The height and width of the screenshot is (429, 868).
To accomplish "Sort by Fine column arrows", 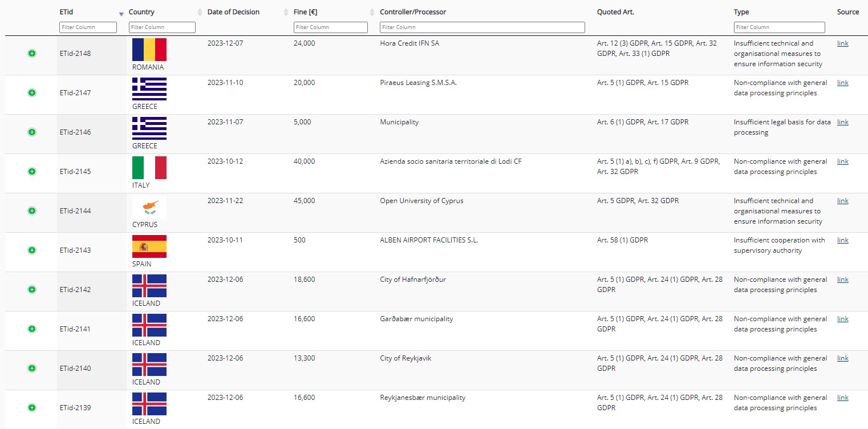I will (372, 13).
